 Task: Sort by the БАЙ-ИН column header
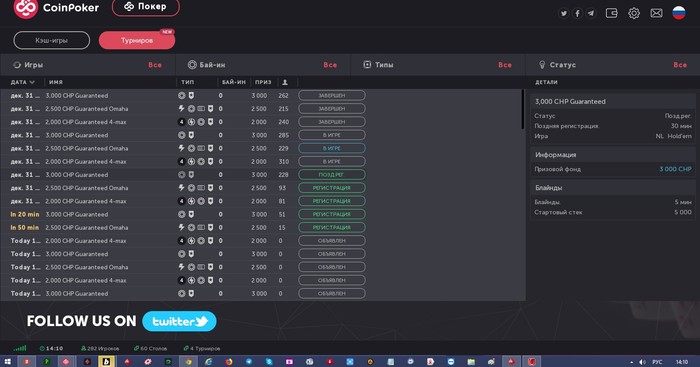(233, 82)
